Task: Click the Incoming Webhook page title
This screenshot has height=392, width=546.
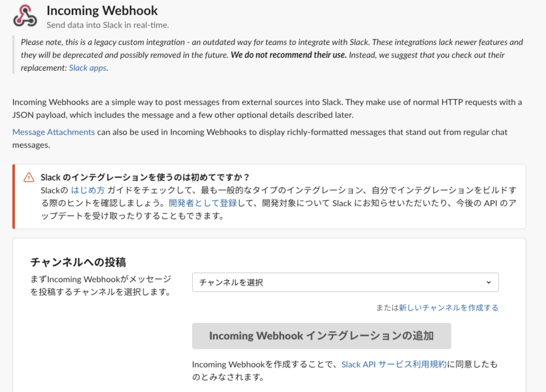Action: 102,10
